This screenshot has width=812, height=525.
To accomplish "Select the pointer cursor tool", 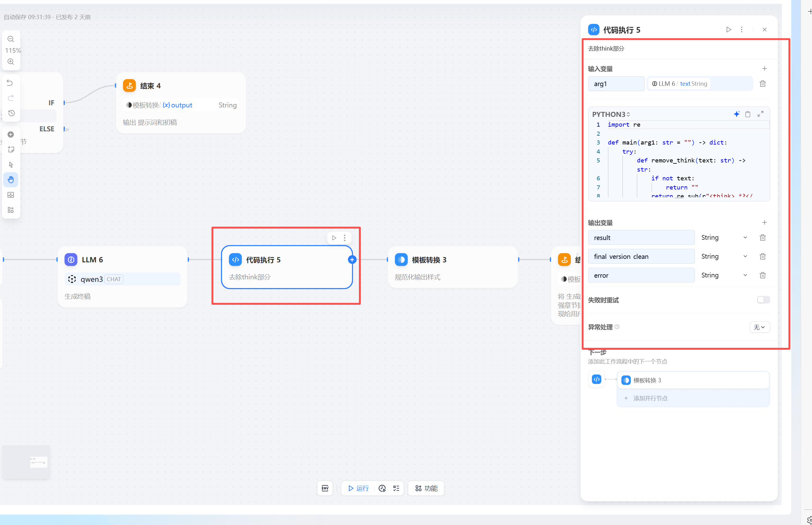I will click(11, 165).
